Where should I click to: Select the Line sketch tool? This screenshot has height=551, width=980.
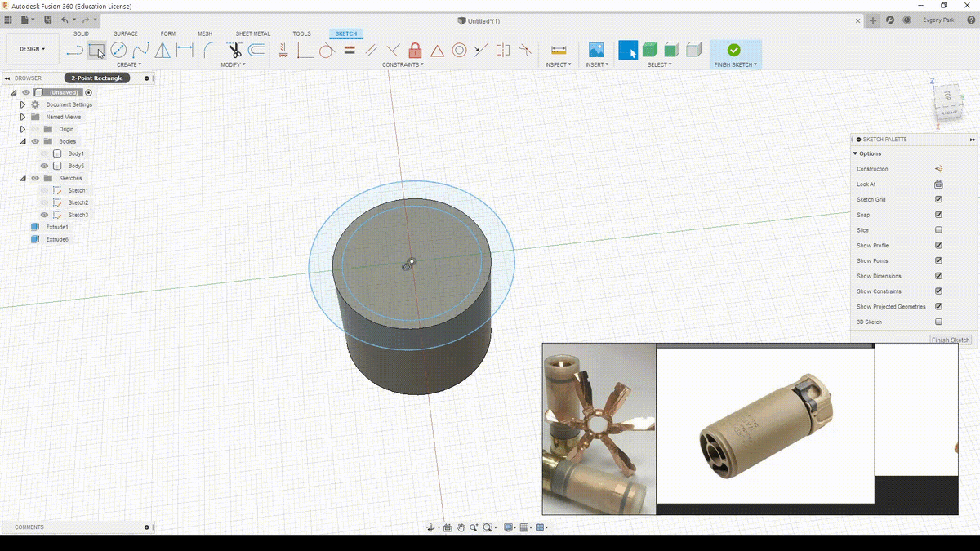74,51
